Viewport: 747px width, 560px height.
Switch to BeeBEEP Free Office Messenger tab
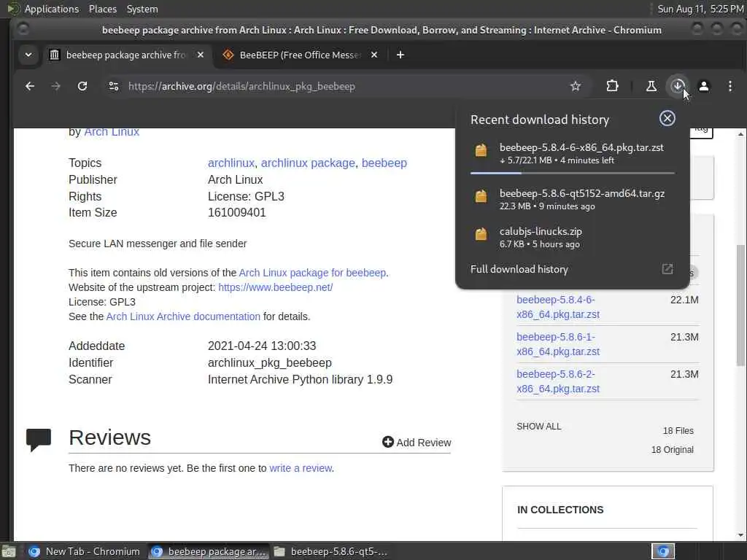pos(300,55)
